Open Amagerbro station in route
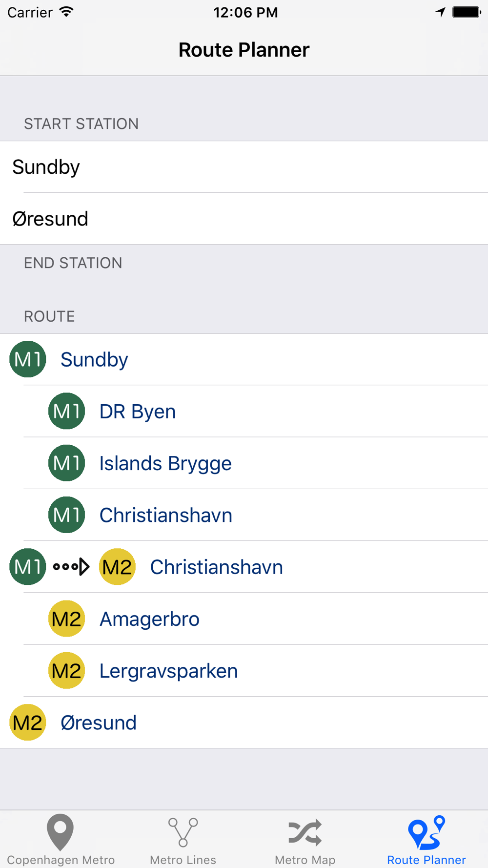Image resolution: width=488 pixels, height=868 pixels. [x=149, y=619]
